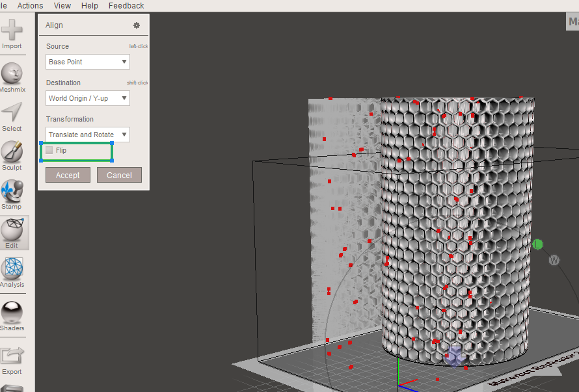Toggle Flip transformation option
Viewport: 579px width, 392px height.
click(49, 150)
